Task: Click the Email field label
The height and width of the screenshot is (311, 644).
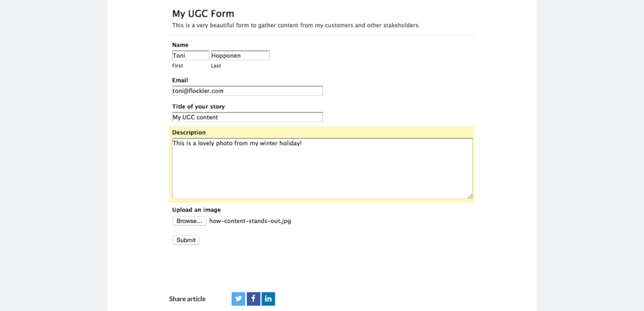Action: click(180, 80)
